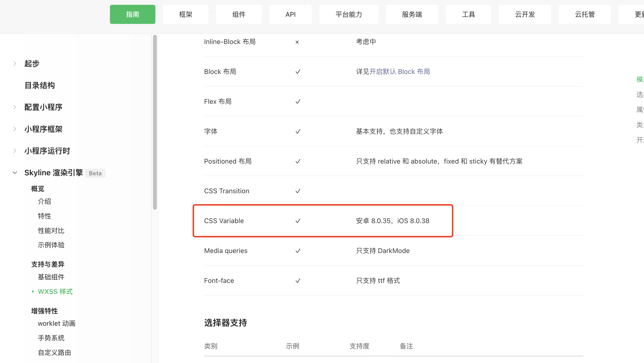Viewport: 644px width, 363px height.
Task: Expand the 起步 section chevron
Action: 15,64
